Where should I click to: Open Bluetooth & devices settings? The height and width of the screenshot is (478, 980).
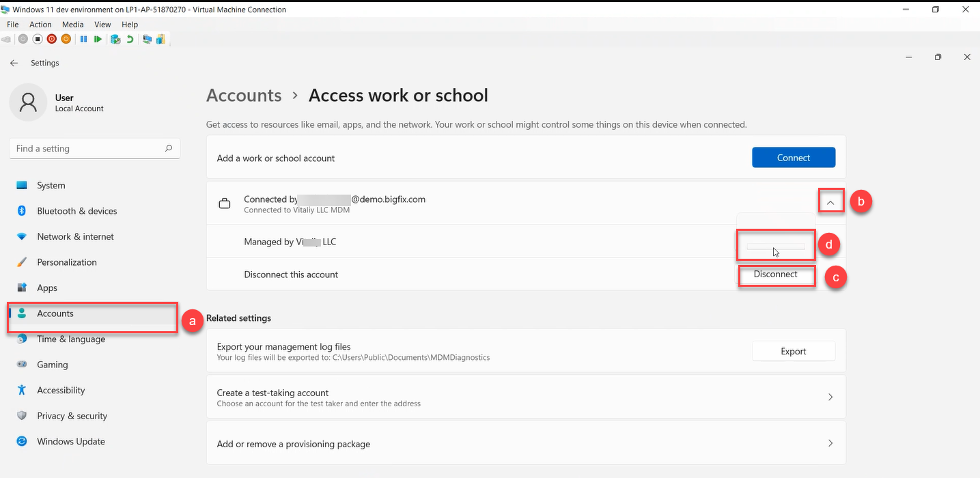click(76, 211)
